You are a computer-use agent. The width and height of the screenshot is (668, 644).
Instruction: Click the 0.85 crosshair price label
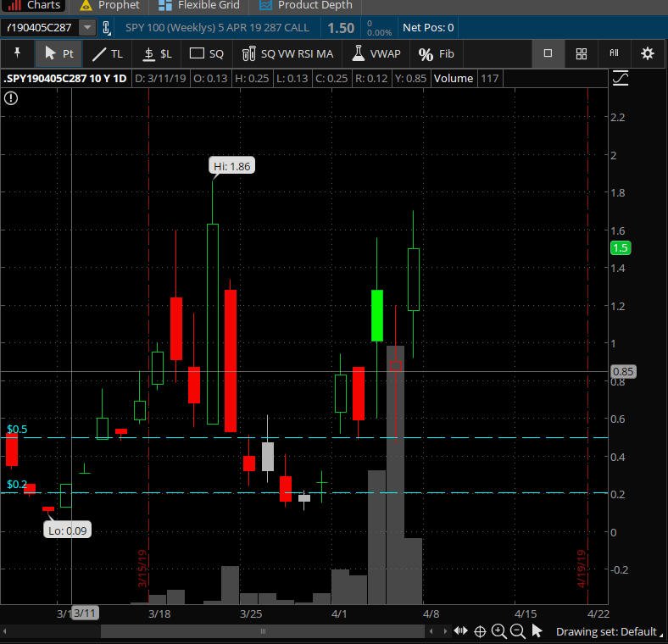[x=623, y=371]
